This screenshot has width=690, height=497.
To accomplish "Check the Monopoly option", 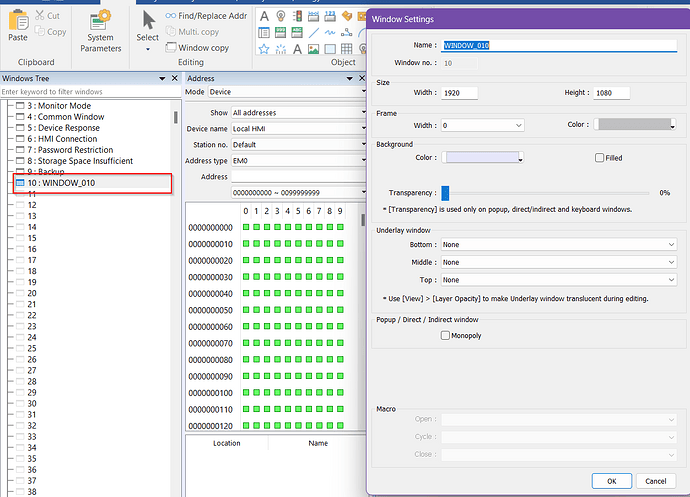I will [445, 335].
